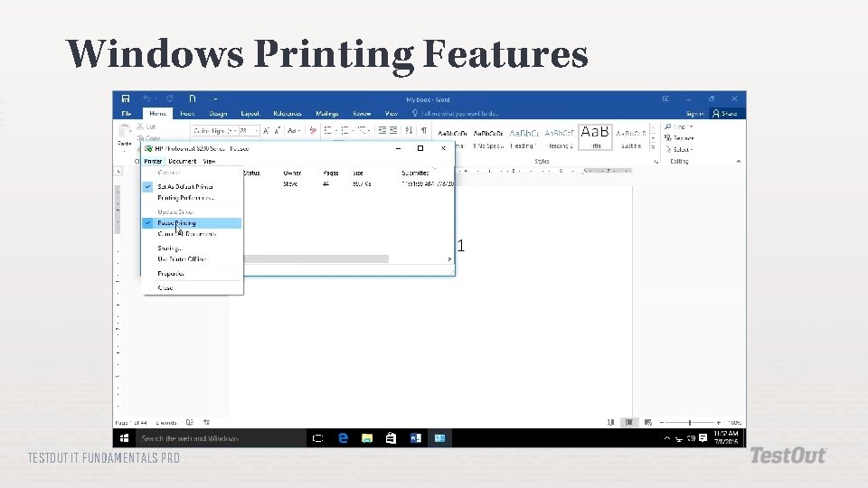Switch to Word via its taskbar icon

click(x=416, y=438)
